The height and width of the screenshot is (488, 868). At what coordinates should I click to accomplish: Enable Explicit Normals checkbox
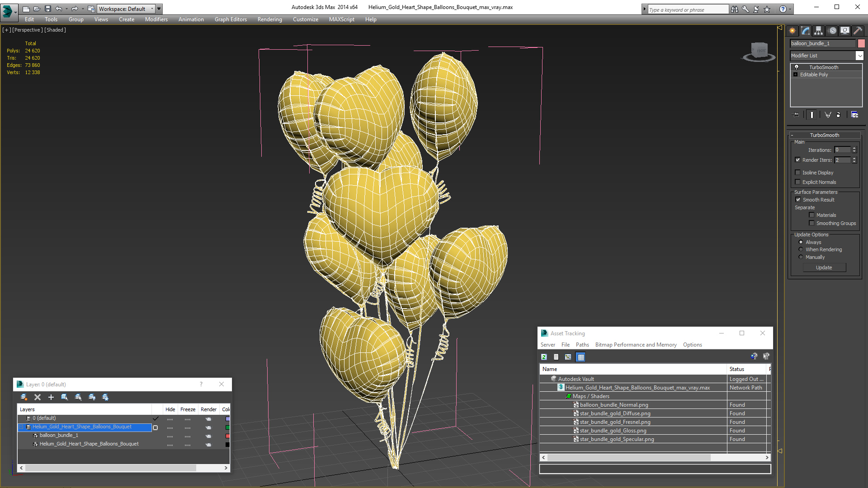(x=798, y=182)
